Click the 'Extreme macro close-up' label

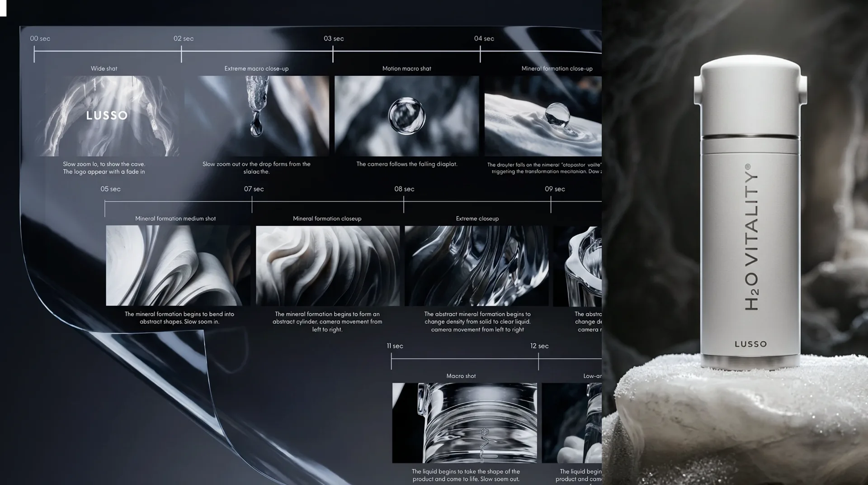point(256,68)
